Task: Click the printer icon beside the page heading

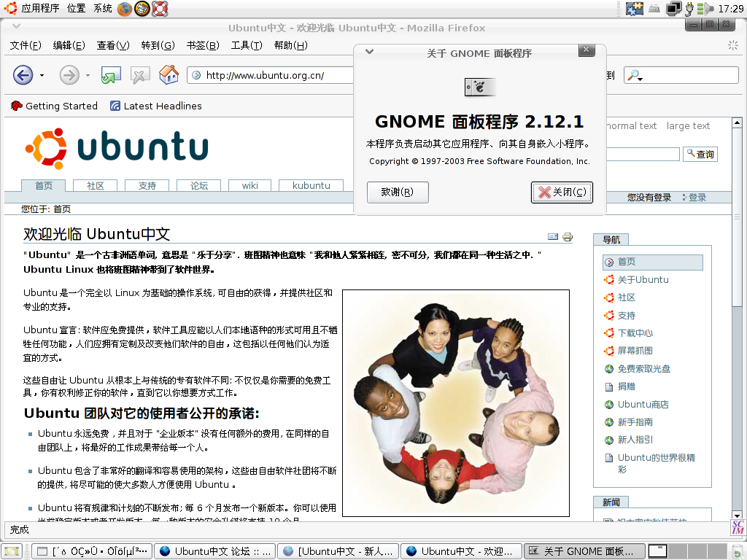Action: coord(568,237)
